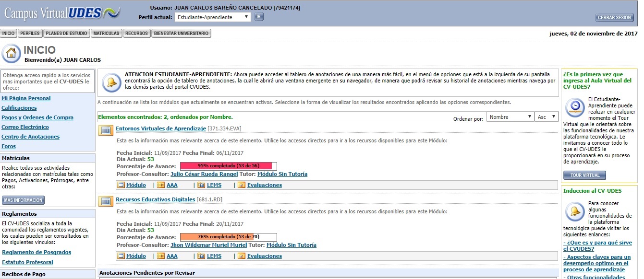644x279 pixels.
Task: Expand the Ordenar por Nombre dropdown
Action: [x=510, y=117]
